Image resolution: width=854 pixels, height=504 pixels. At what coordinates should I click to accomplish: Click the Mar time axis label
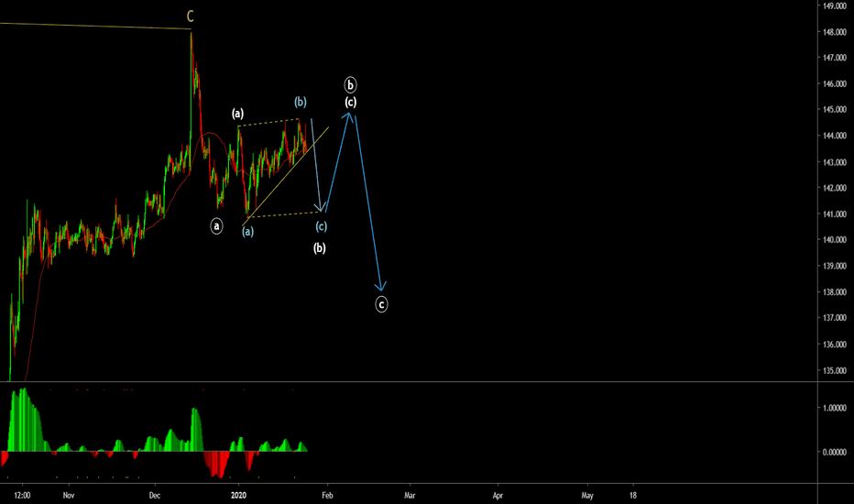[410, 495]
